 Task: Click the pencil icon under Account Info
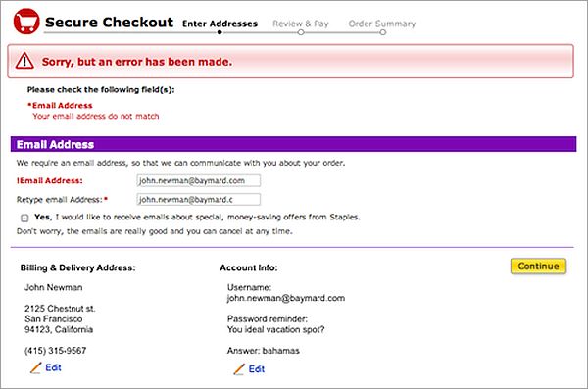coord(239,369)
